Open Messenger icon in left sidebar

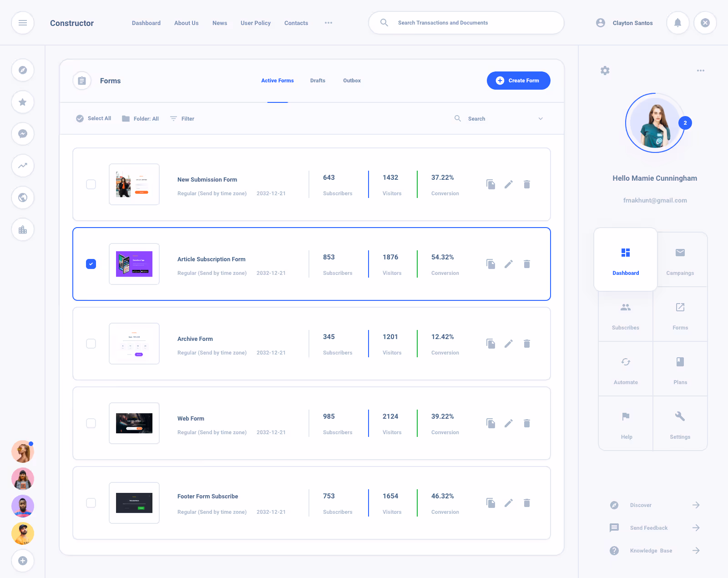click(23, 134)
